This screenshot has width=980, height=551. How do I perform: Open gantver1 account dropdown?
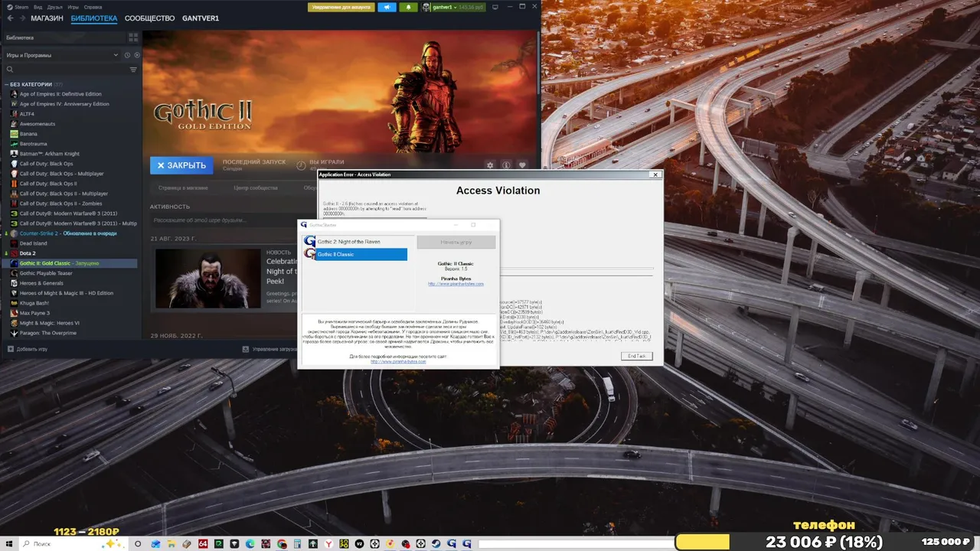452,7
